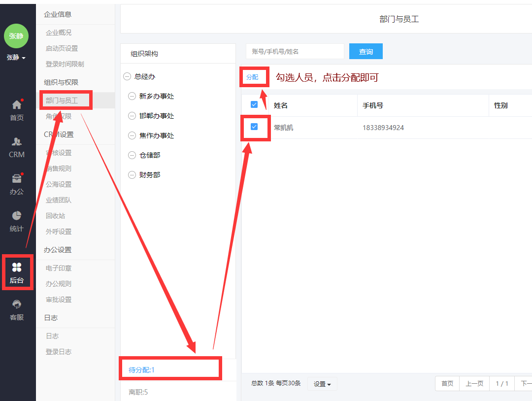Open the 客服 headset icon

click(17, 304)
